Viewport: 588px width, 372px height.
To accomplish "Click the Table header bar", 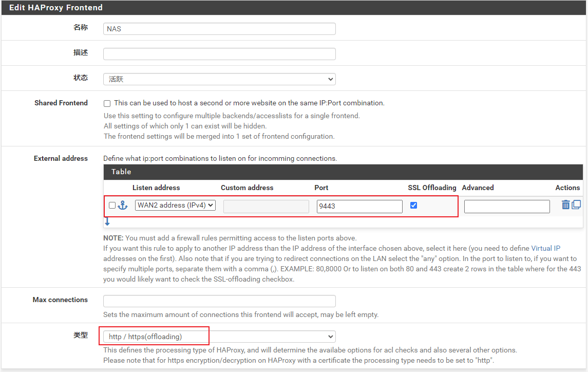I will tap(343, 172).
